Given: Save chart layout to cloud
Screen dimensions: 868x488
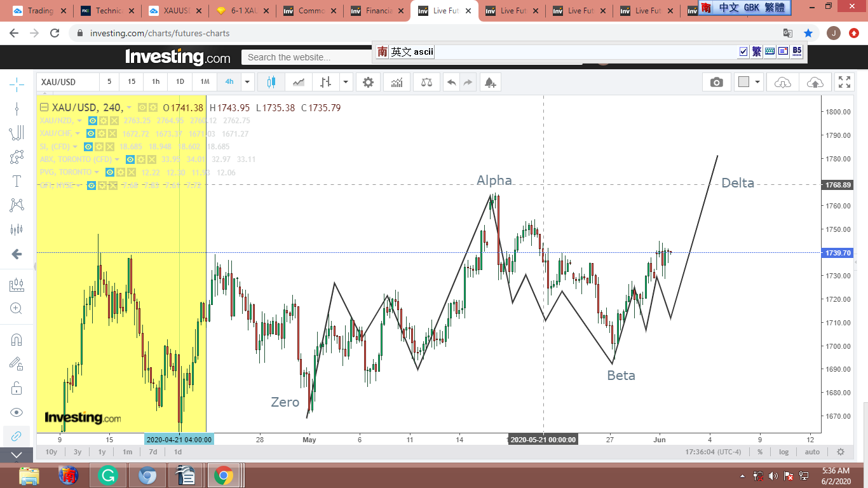Looking at the screenshot, I should (815, 82).
